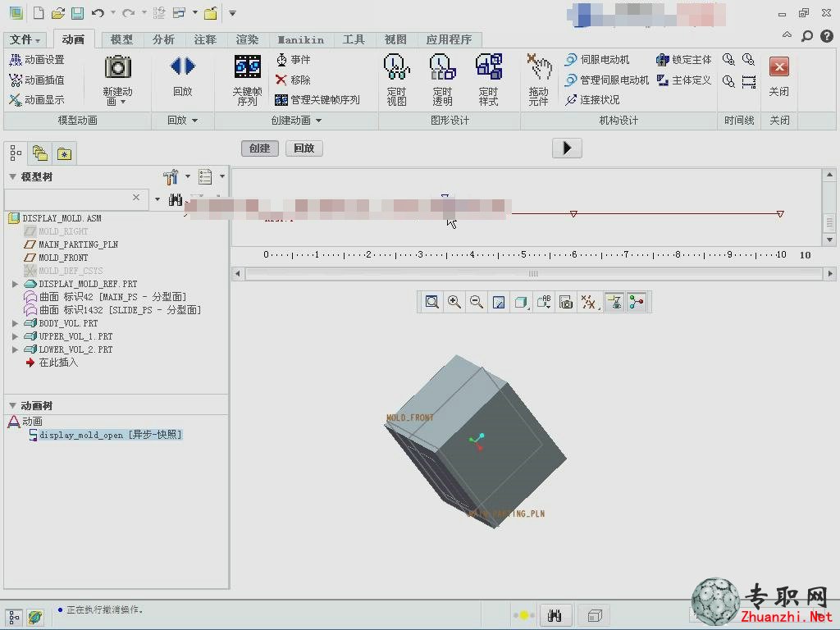Expand DISPLAY_MOLD_REF.PRT tree node
840x630 pixels.
(x=15, y=284)
